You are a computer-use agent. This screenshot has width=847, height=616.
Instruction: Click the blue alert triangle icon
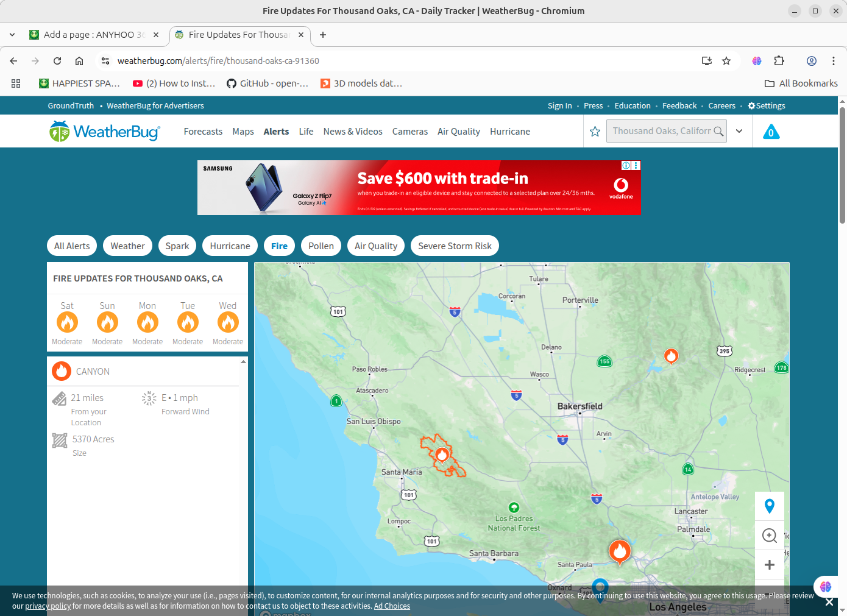click(771, 132)
